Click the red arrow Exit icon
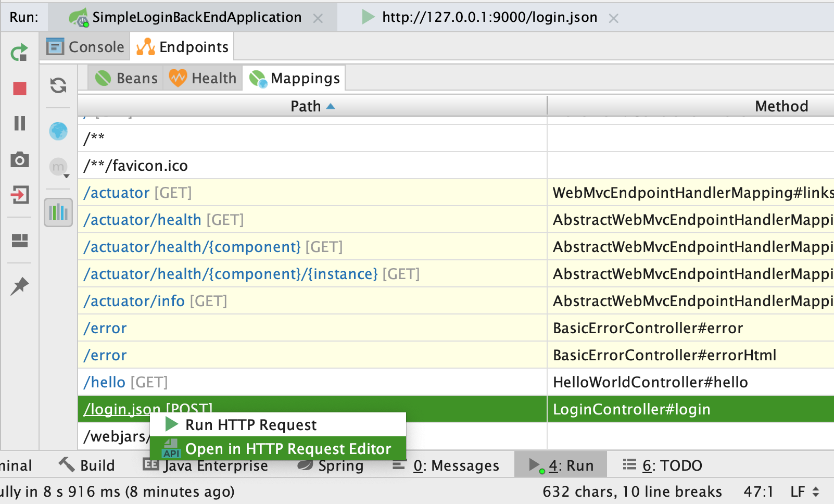This screenshot has width=834, height=504. pos(20,195)
